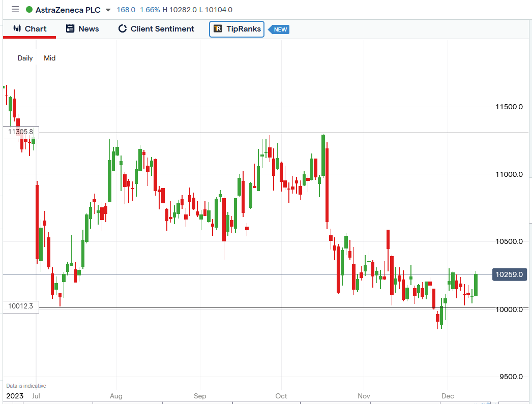Click the 9500.0 price axis label
Image resolution: width=532 pixels, height=404 pixels.
coord(511,377)
